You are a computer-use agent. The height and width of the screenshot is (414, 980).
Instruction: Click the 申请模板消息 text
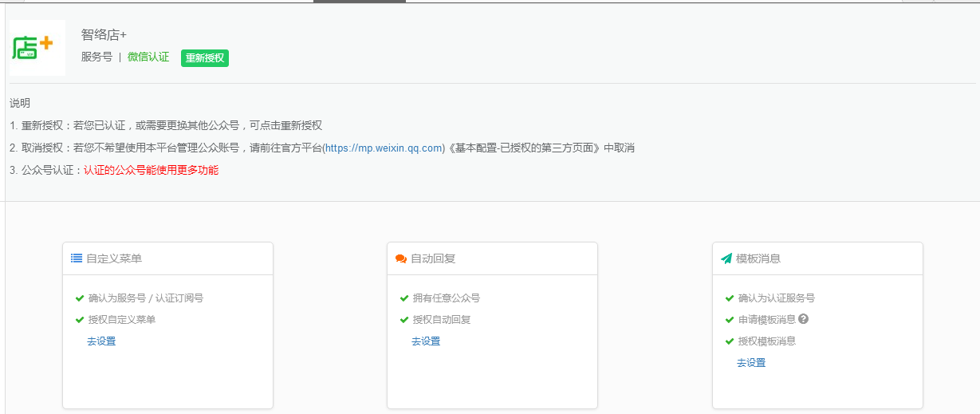(x=767, y=320)
